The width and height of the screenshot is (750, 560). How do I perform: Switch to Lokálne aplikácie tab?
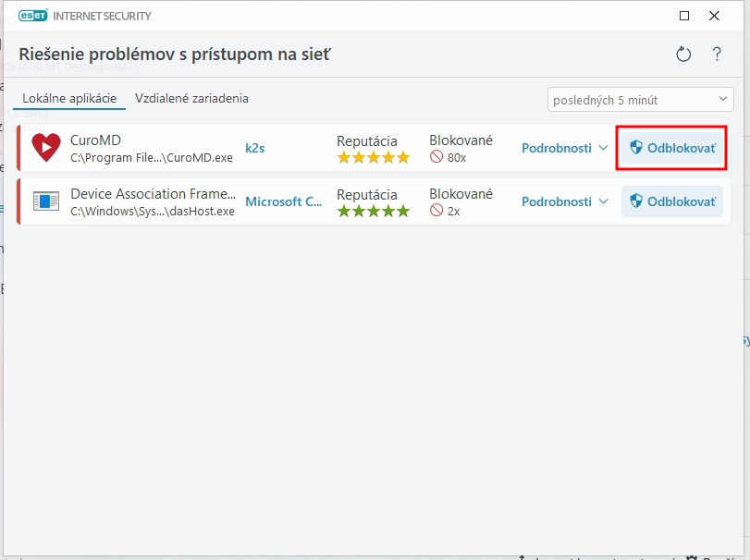click(69, 99)
